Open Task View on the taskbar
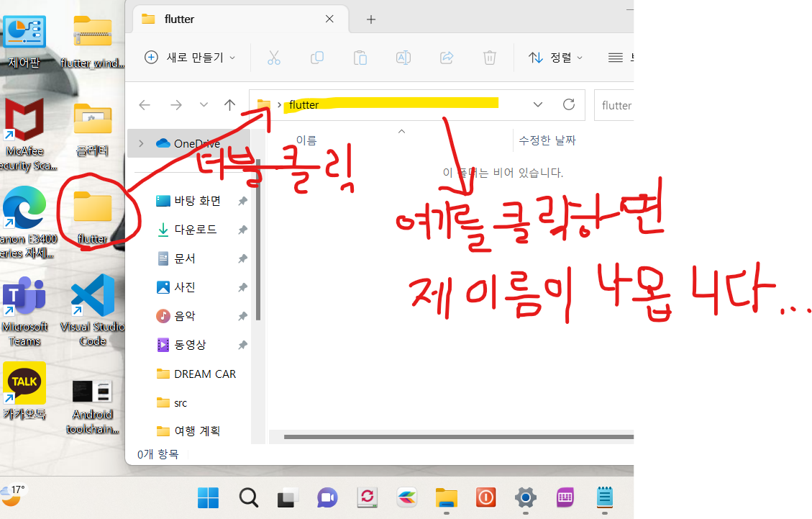 pos(288,497)
